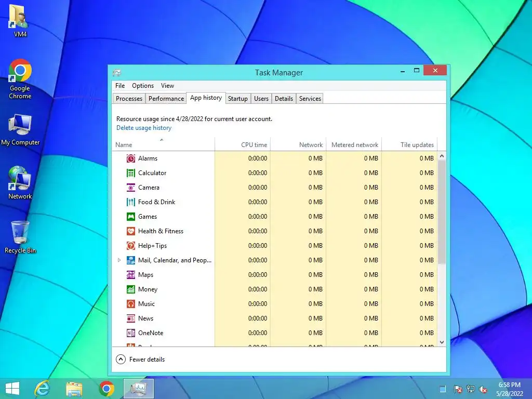Click the Games app icon

(x=130, y=217)
